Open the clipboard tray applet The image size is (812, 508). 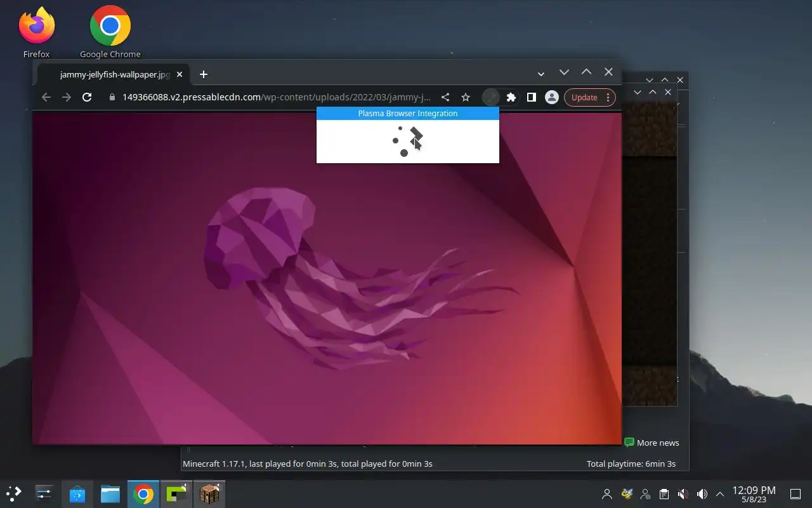(664, 494)
